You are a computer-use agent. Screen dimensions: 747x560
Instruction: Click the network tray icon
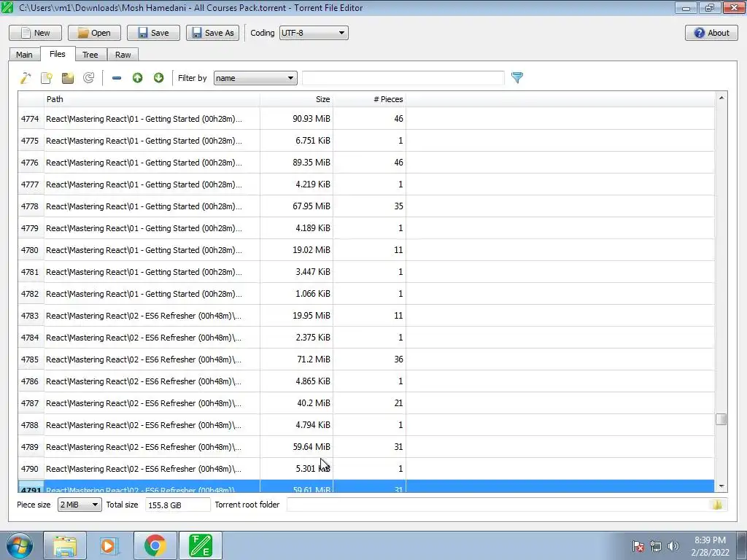coord(656,546)
